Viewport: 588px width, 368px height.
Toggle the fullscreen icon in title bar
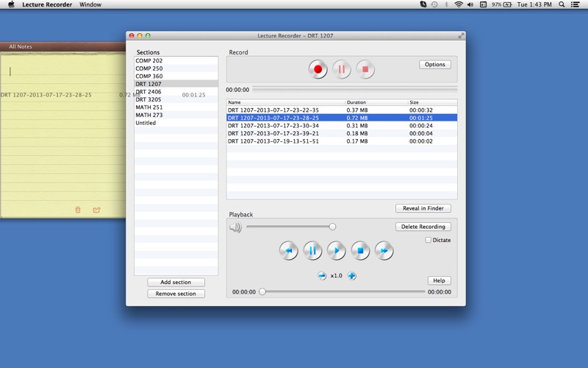[x=461, y=35]
